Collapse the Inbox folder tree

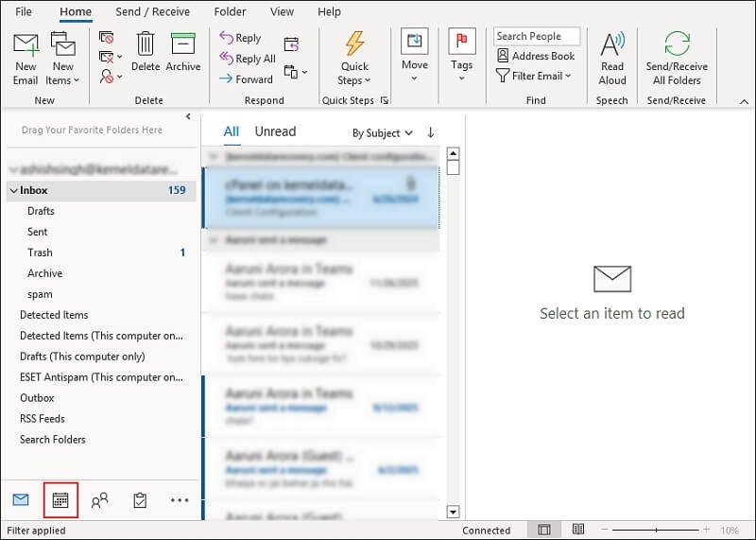point(13,191)
